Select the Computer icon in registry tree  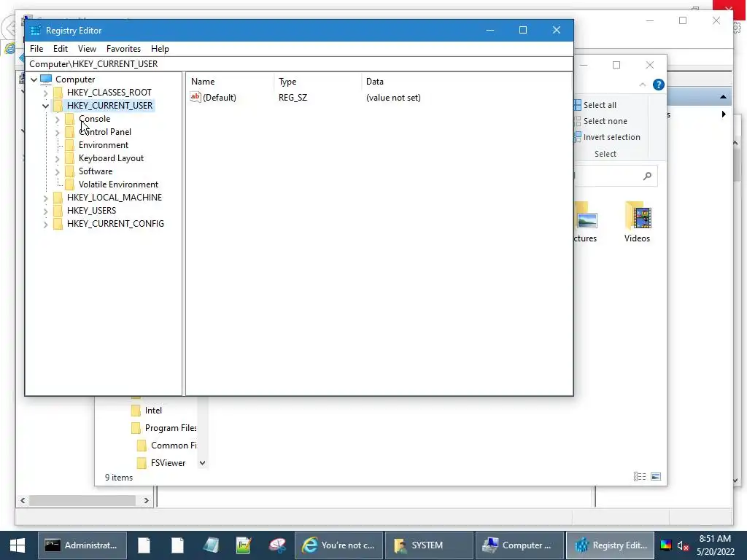[x=46, y=79]
